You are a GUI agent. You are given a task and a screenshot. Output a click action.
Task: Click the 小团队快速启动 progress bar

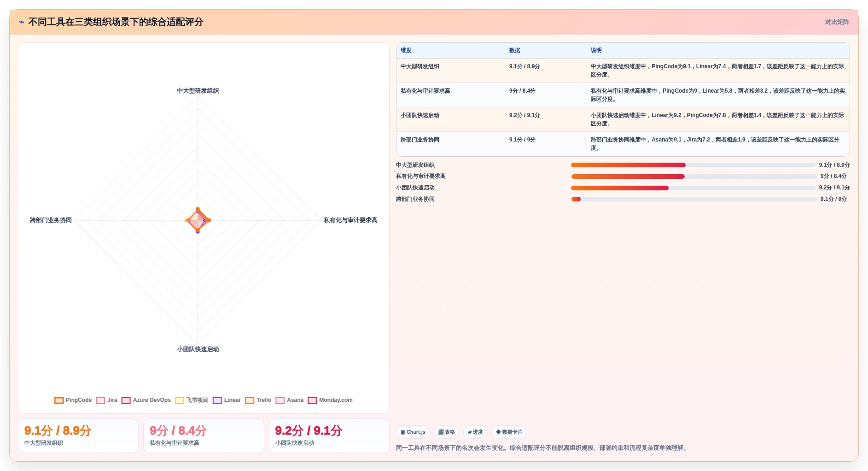693,188
